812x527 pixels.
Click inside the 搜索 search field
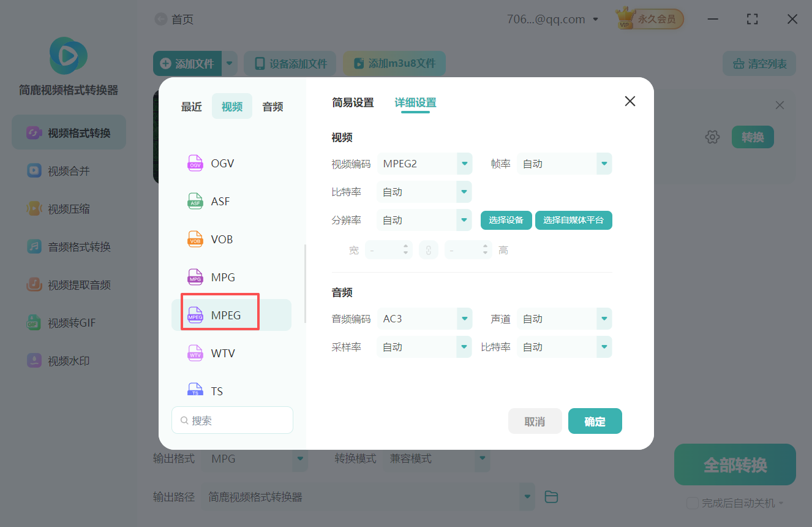[x=232, y=420]
